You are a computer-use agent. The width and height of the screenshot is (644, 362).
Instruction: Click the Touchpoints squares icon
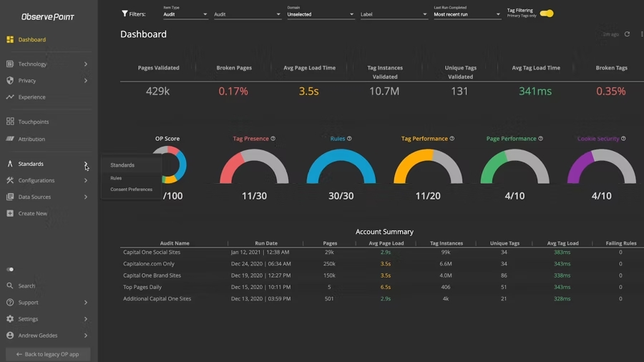(10, 122)
